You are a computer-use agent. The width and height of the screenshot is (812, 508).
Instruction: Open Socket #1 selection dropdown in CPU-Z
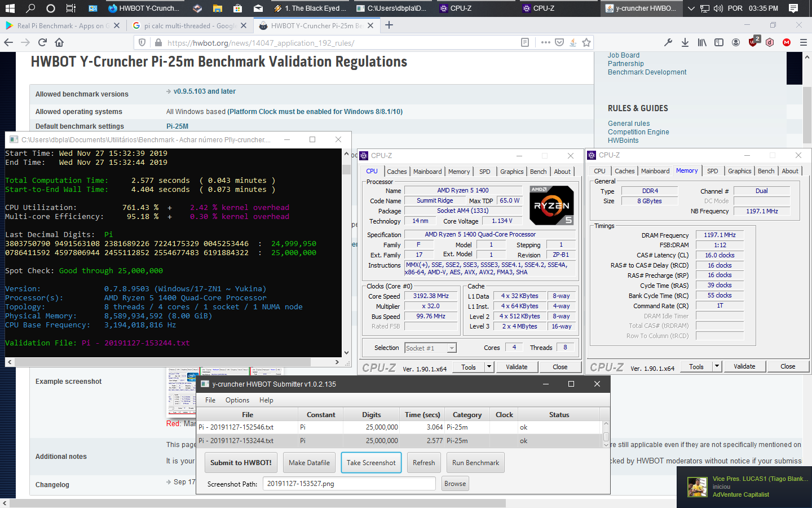click(x=430, y=348)
